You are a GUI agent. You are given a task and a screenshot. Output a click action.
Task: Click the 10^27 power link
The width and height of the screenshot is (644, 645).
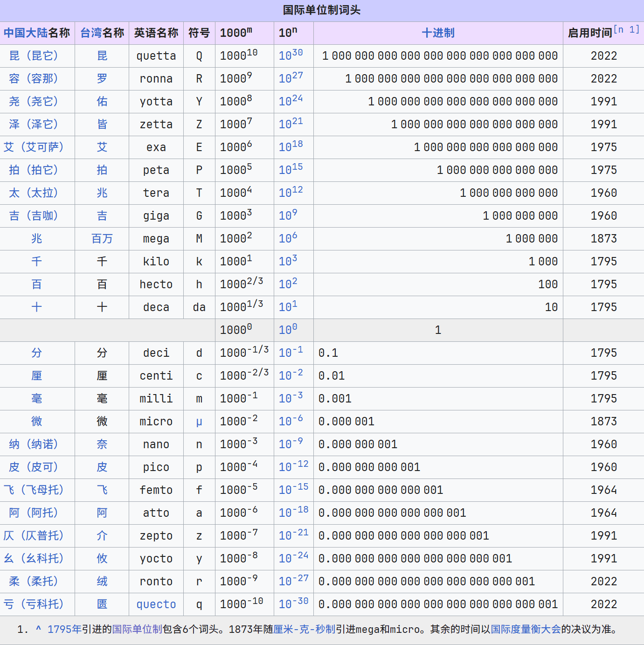[x=291, y=78]
